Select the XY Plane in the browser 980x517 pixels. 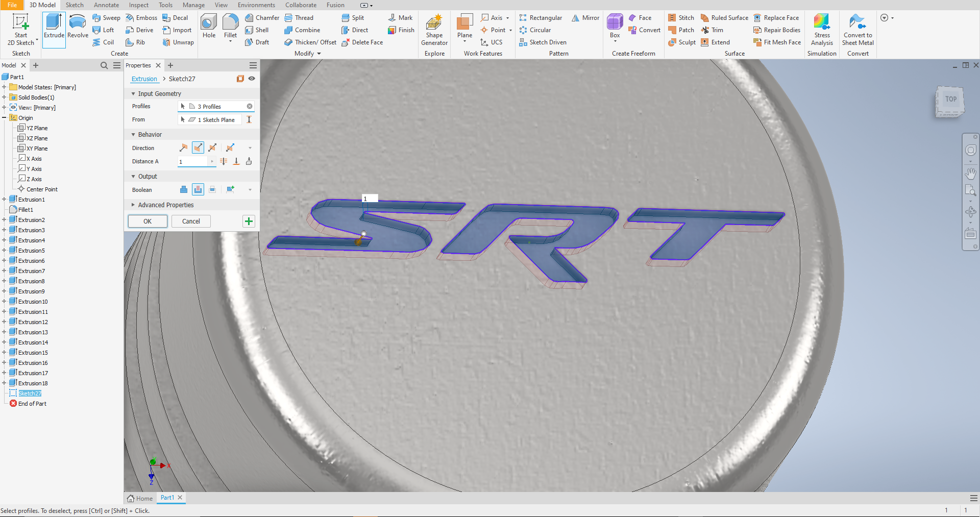point(37,149)
